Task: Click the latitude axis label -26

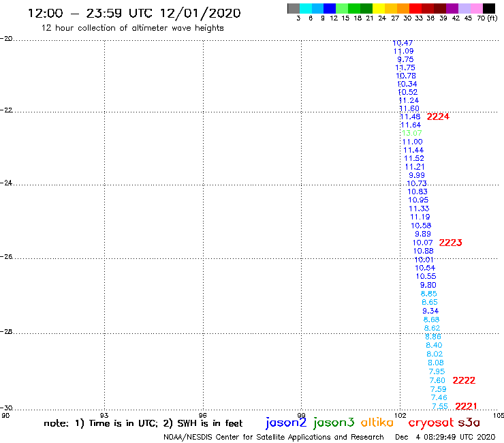Action: click(6, 257)
